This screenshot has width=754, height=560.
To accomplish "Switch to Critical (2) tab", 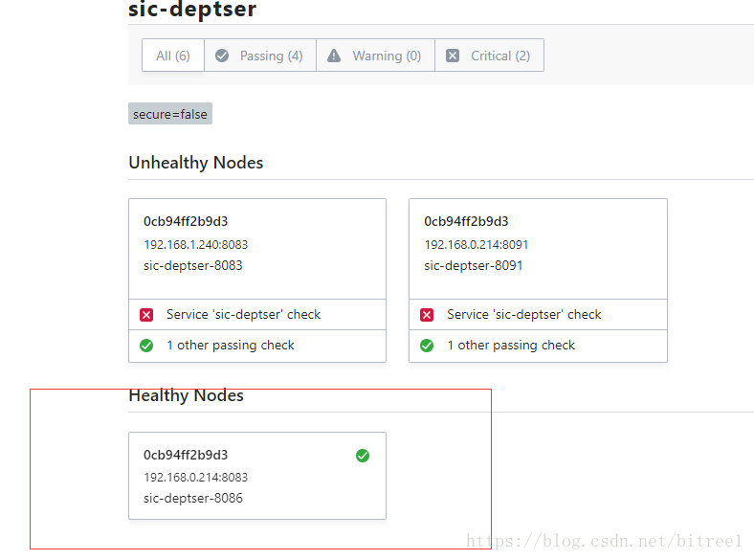I will click(489, 56).
